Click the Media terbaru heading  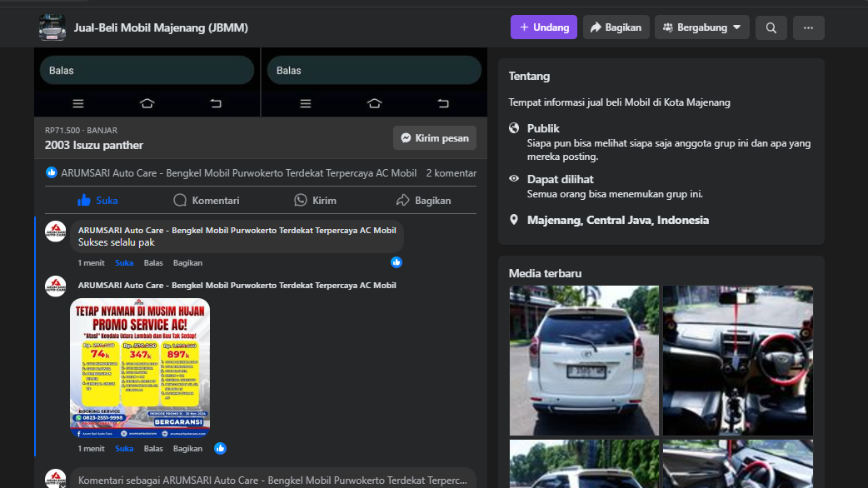pos(546,273)
